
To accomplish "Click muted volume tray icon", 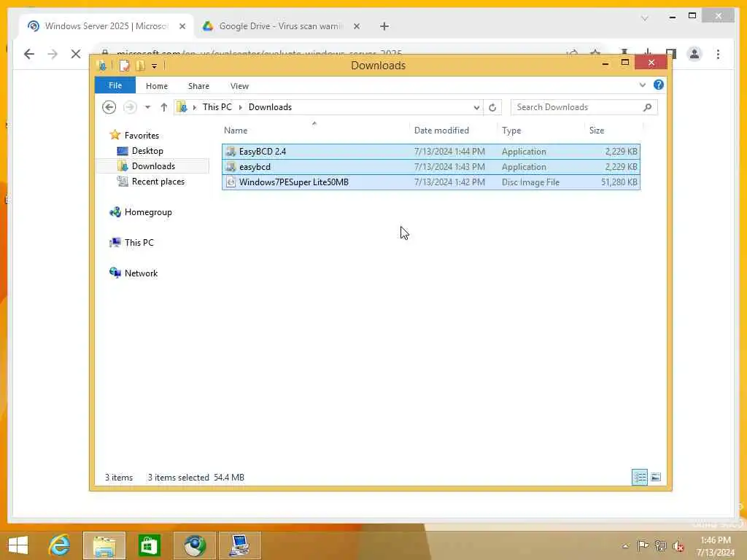I will tap(678, 546).
